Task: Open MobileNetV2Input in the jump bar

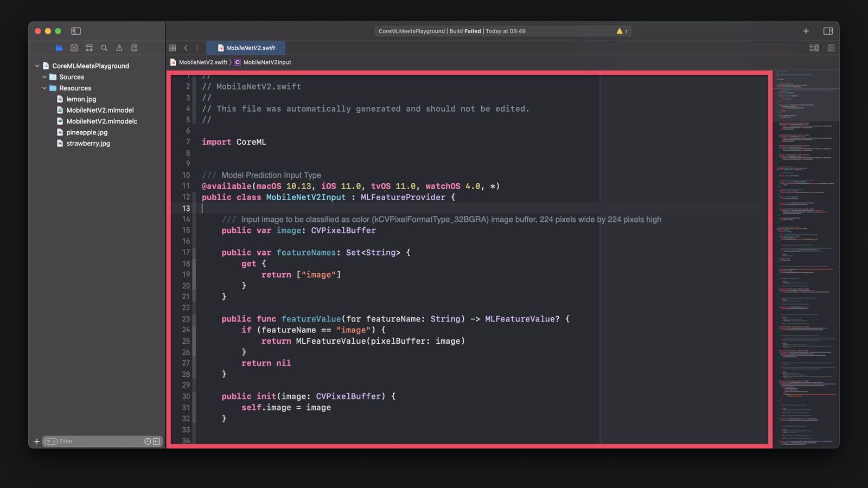Action: coord(267,62)
